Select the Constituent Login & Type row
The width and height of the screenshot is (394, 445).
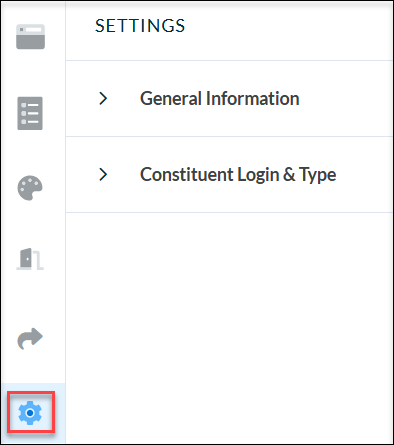click(x=229, y=174)
